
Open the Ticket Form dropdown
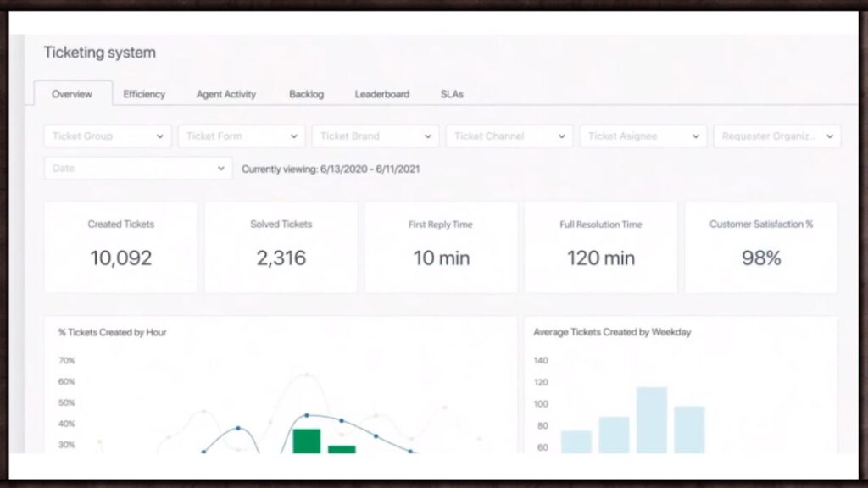pos(242,136)
